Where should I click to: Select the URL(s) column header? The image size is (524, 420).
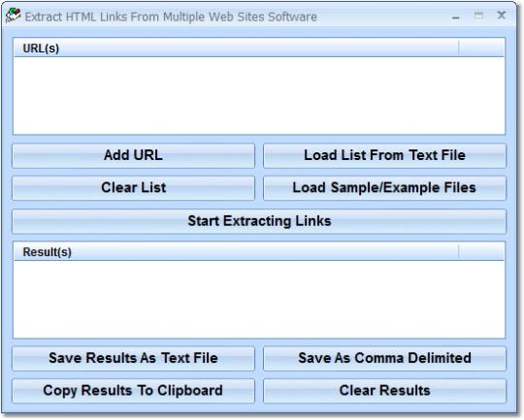click(x=236, y=48)
